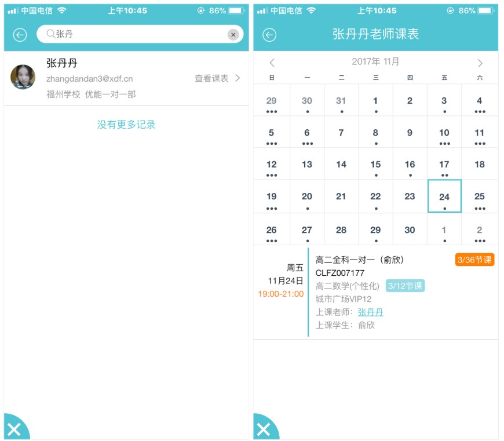This screenshot has height=441, width=504.
Task: Select November 10 in calendar
Action: click(x=444, y=133)
